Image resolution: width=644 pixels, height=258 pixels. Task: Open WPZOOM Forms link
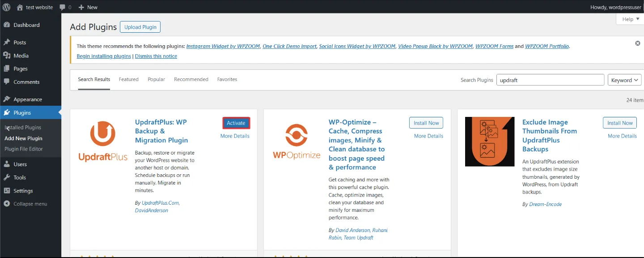tap(494, 46)
